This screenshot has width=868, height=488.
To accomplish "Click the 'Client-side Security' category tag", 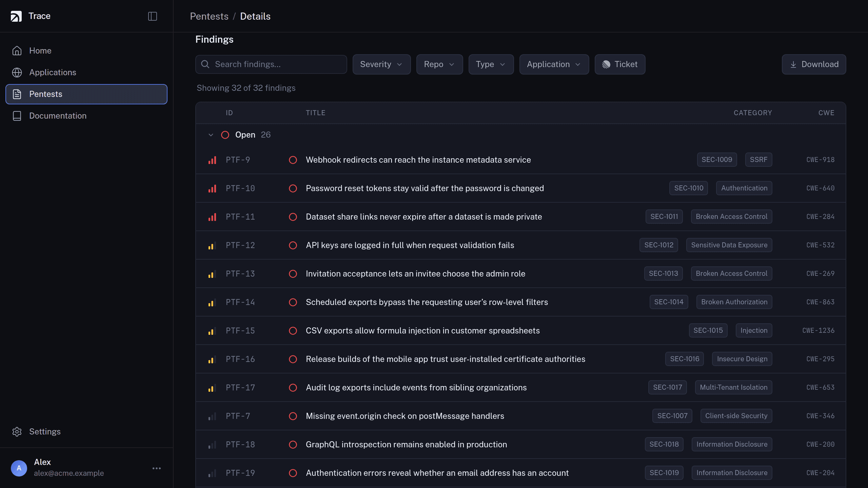I will coord(736,416).
